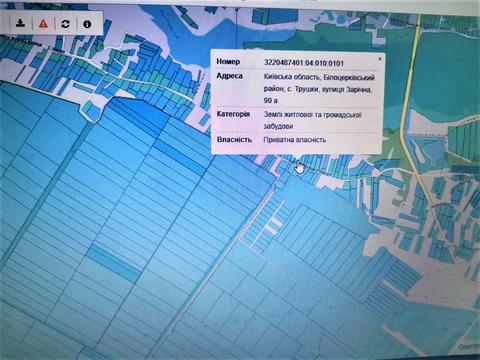Click the Приватна власність ownership value
This screenshot has height=360, width=480.
coord(295,140)
